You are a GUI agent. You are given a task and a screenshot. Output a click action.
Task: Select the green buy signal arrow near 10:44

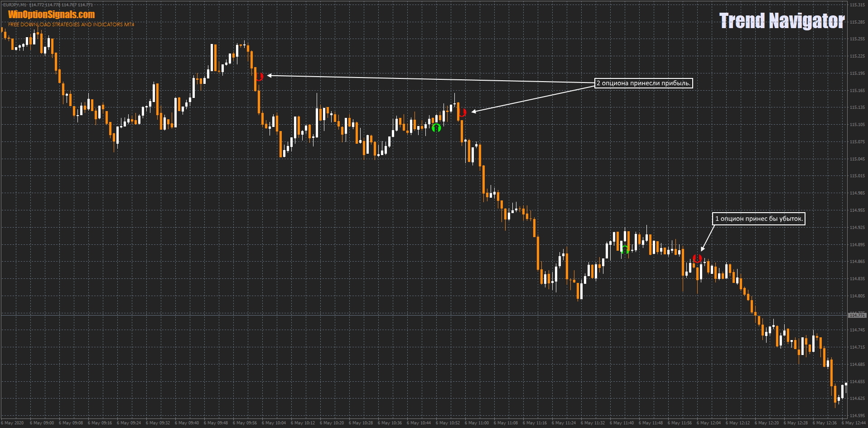(x=436, y=128)
